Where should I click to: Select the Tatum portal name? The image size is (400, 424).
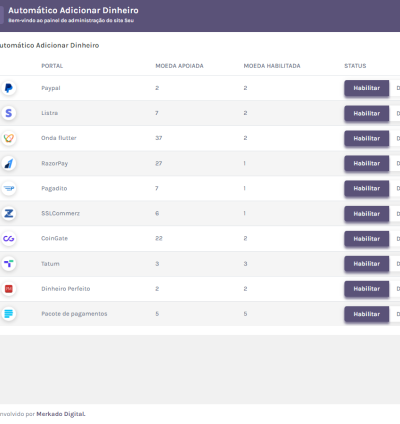pyautogui.click(x=50, y=264)
